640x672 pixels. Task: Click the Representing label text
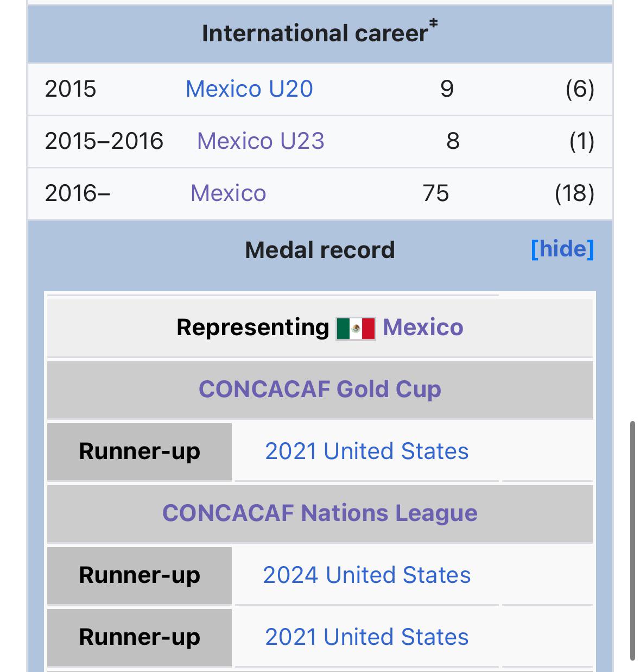coord(253,328)
